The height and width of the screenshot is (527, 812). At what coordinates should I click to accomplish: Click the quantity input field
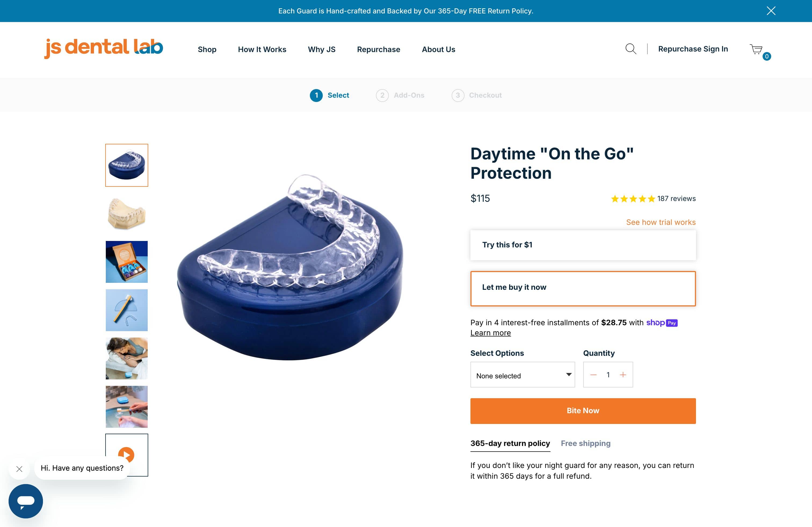click(x=608, y=374)
